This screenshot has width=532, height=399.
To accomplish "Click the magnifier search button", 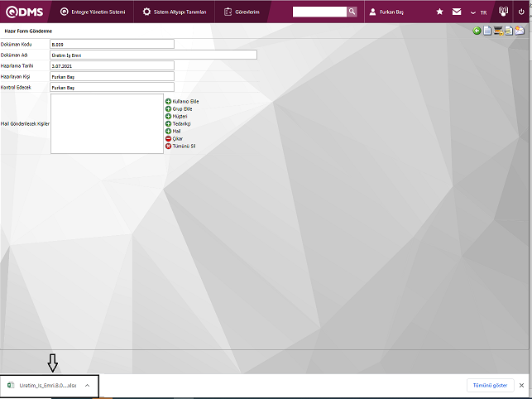I will point(352,12).
